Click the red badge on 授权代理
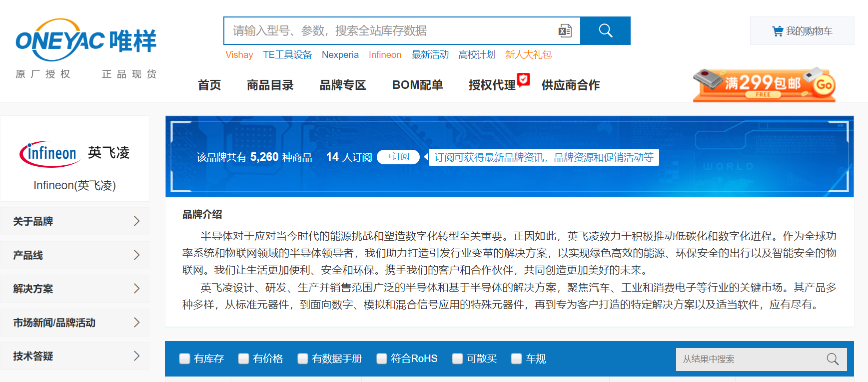868x382 pixels. 523,79
